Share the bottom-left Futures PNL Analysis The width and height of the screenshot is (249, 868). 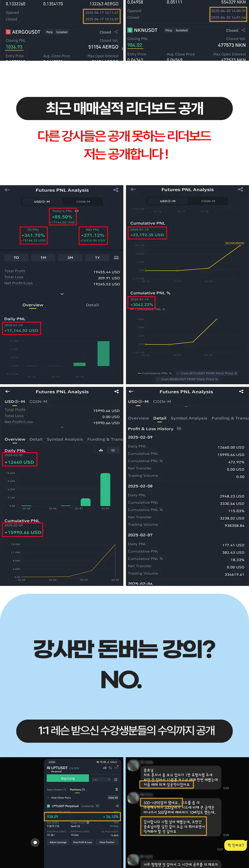click(116, 391)
